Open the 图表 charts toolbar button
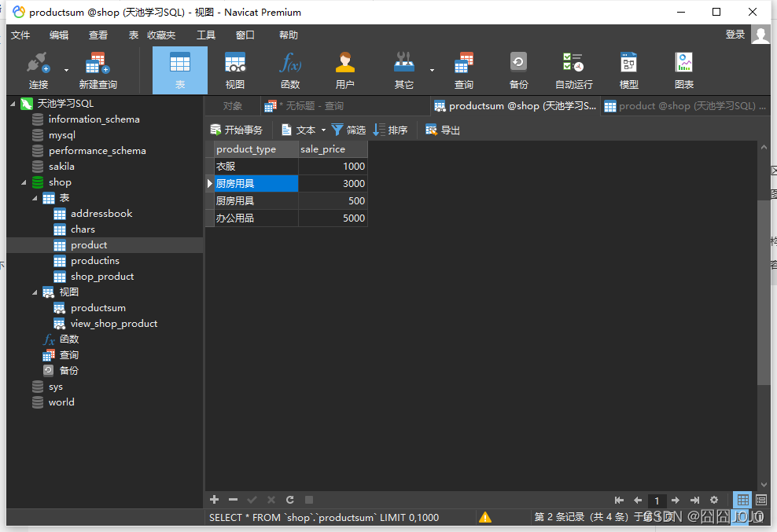 [x=684, y=71]
